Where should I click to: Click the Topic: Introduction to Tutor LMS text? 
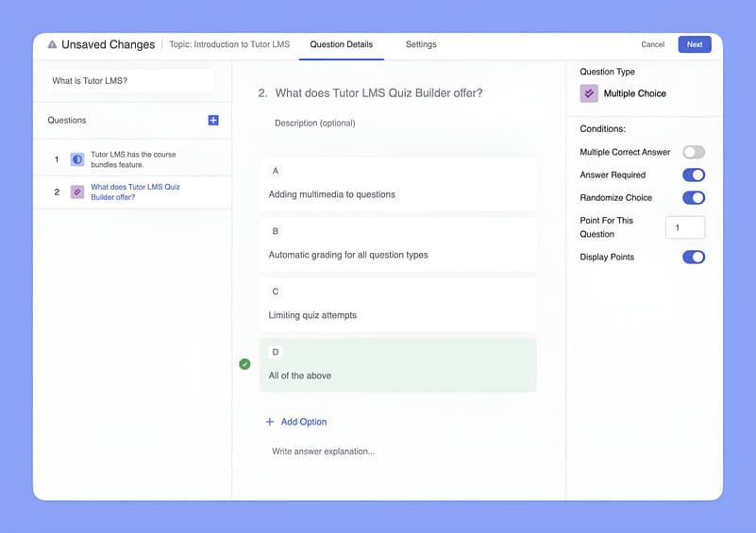(229, 44)
